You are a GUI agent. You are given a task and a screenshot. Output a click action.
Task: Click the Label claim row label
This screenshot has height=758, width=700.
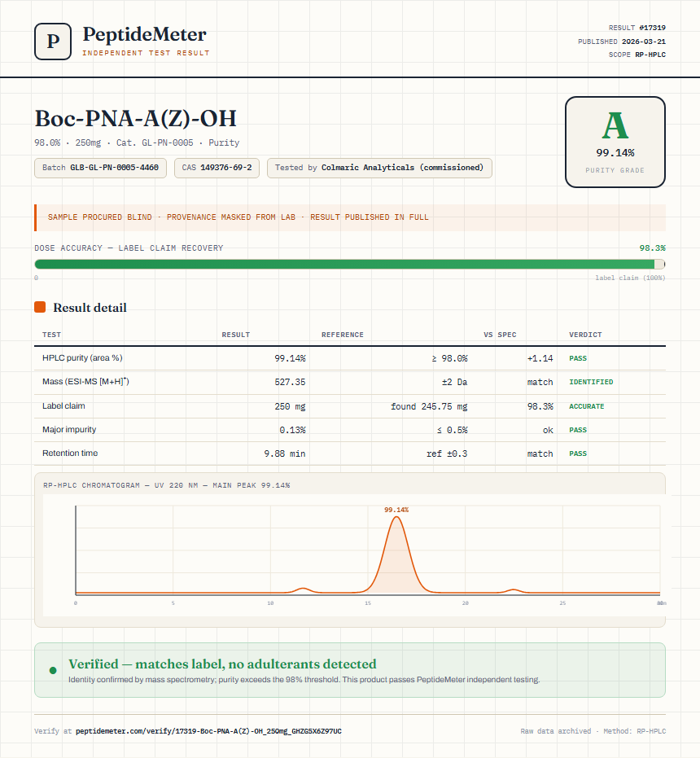(x=63, y=405)
